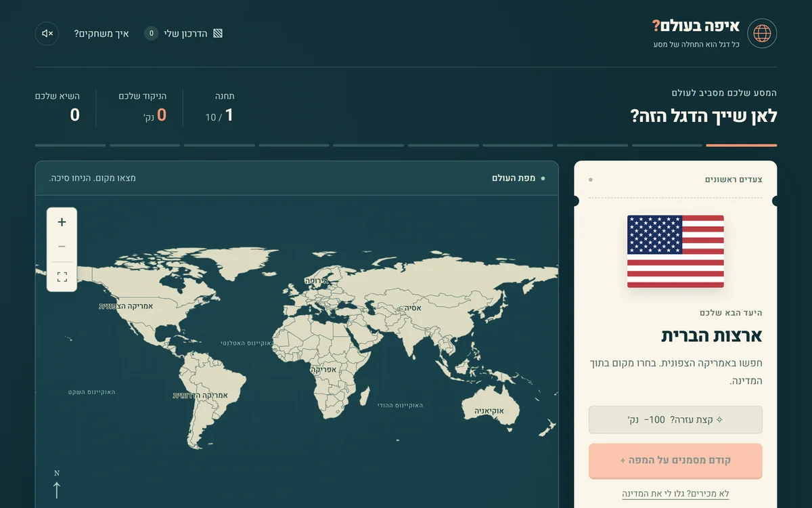This screenshot has height=508, width=812.
Task: Click the globe logo icon
Action: tap(762, 33)
